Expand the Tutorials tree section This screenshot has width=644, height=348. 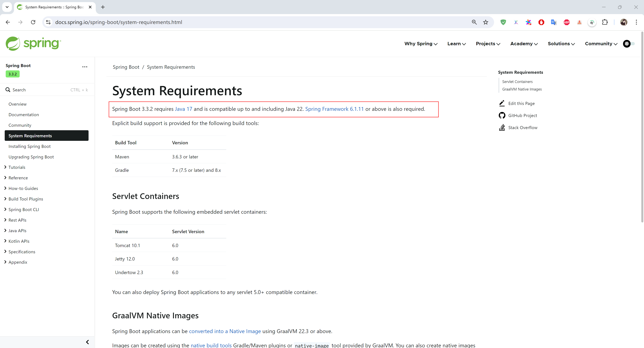point(6,167)
